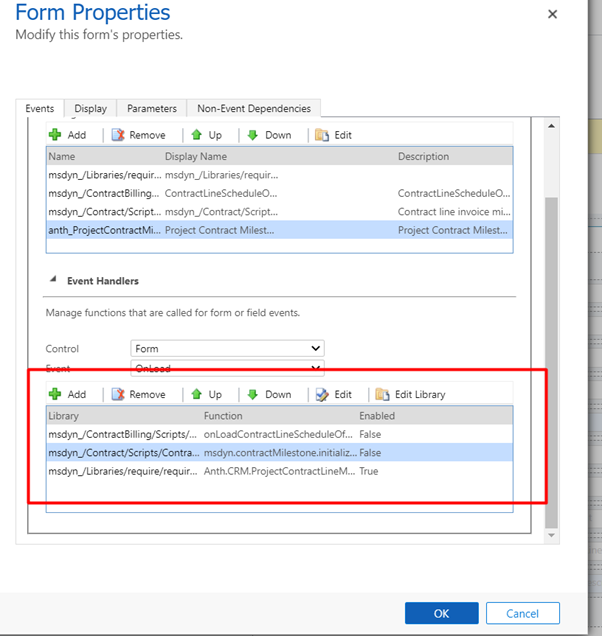This screenshot has width=602, height=636.
Task: Click Remove icon in Event Handlers toolbar
Action: pyautogui.click(x=118, y=394)
